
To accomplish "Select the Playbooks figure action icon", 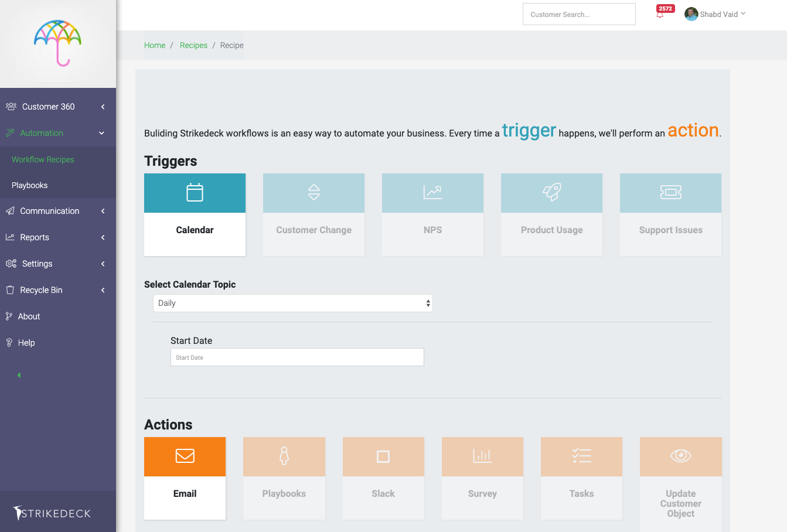I will pyautogui.click(x=284, y=456).
